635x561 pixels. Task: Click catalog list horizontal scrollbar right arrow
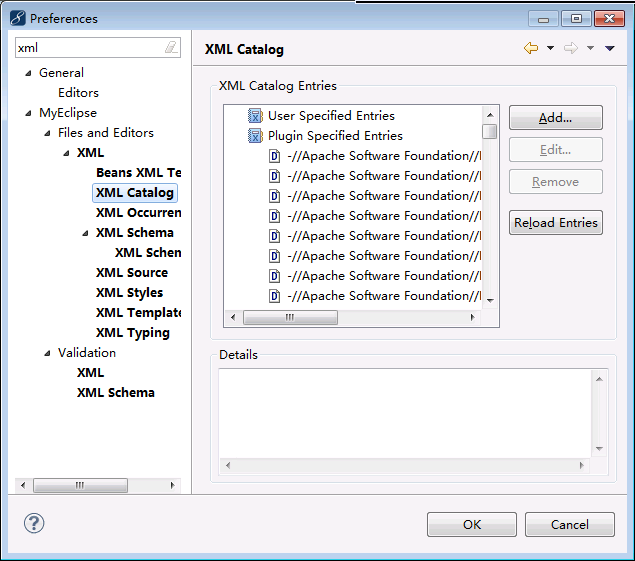(473, 317)
